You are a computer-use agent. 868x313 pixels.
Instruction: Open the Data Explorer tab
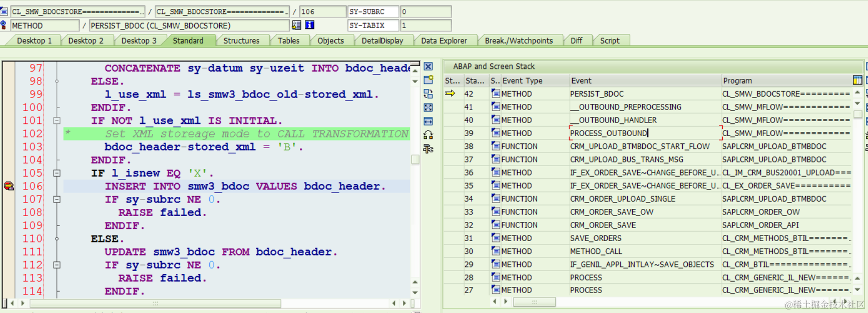click(x=444, y=40)
